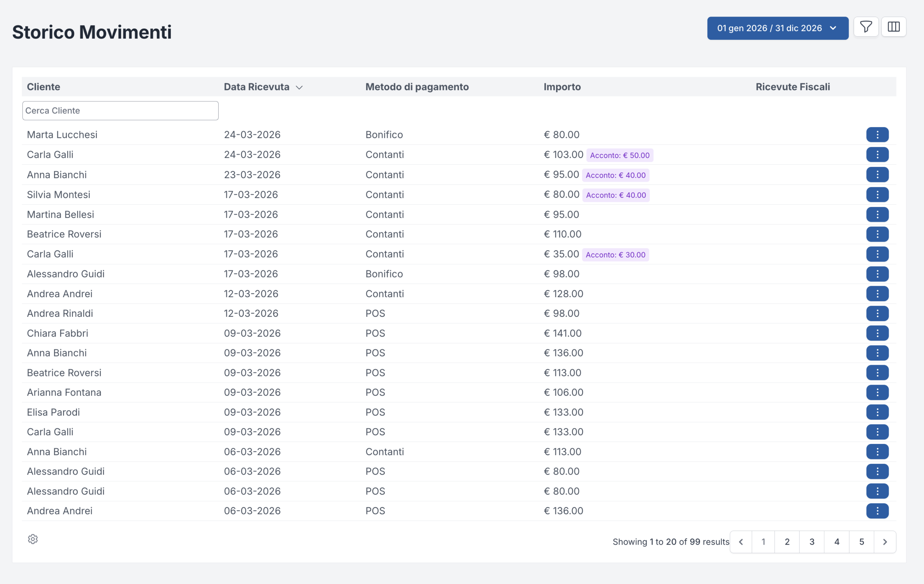This screenshot has width=924, height=584.
Task: Click the Acconto € 50.00 badge
Action: coord(619,156)
